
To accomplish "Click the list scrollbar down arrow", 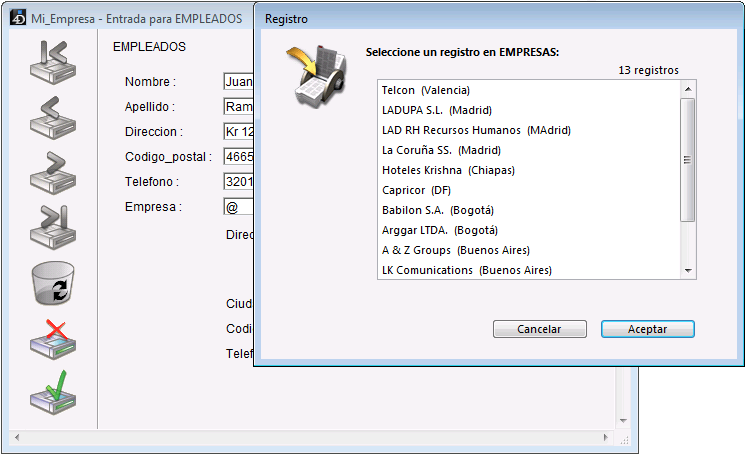I will [688, 270].
